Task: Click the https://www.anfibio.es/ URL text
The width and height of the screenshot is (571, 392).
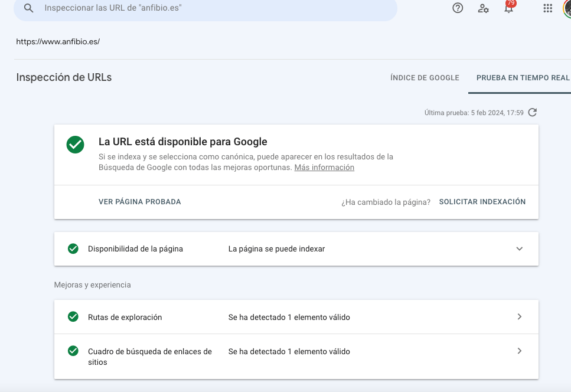Action: (58, 41)
